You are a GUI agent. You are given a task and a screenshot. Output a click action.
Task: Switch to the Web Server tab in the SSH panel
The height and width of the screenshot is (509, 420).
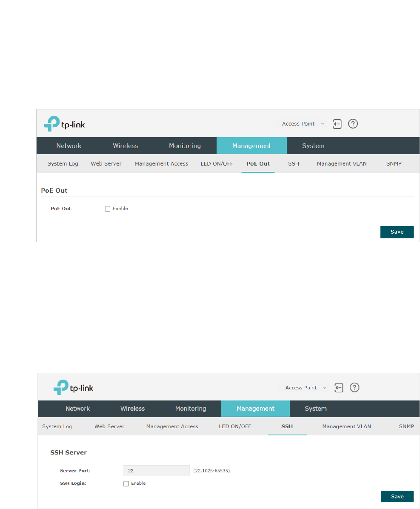[109, 426]
